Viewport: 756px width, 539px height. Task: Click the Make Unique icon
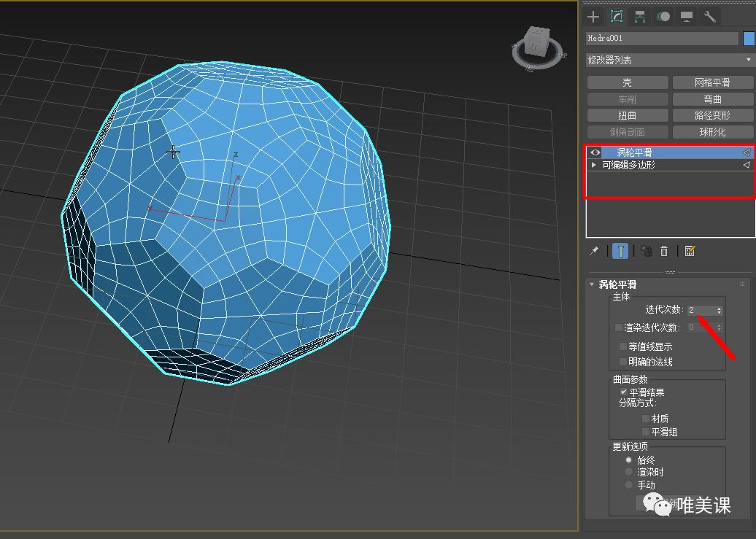[646, 250]
